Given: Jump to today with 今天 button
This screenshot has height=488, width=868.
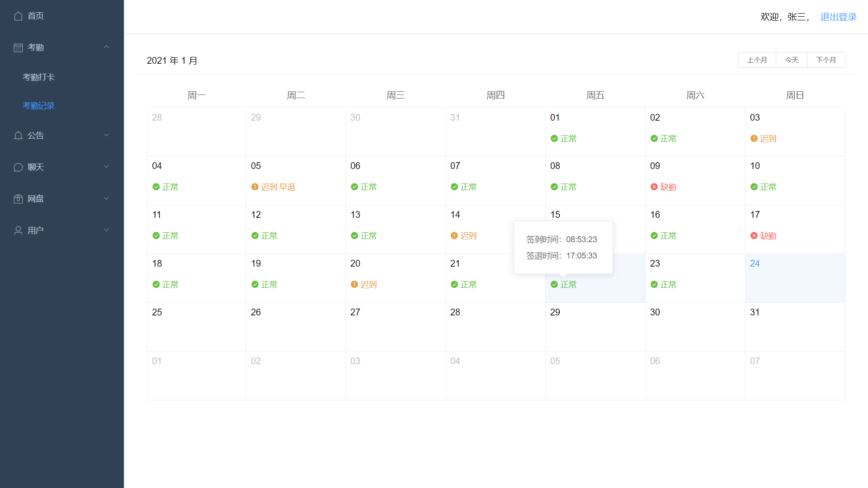Looking at the screenshot, I should (x=792, y=60).
